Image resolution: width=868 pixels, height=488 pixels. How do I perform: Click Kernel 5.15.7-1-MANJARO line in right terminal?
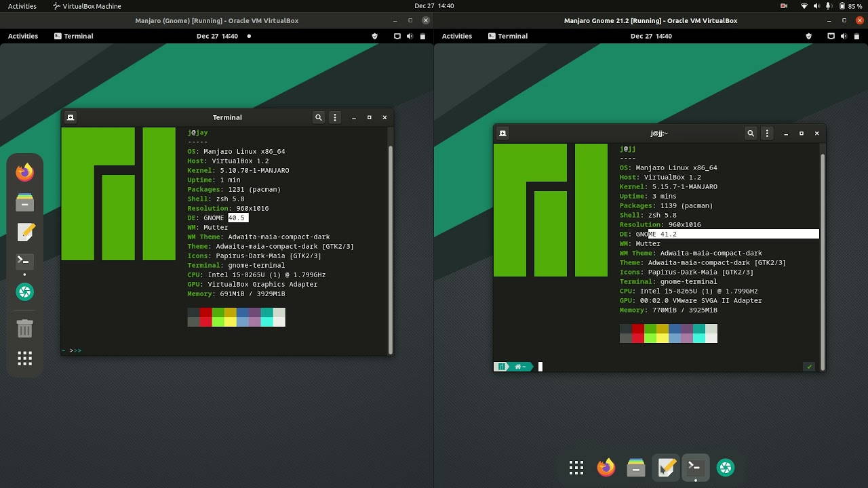point(668,187)
